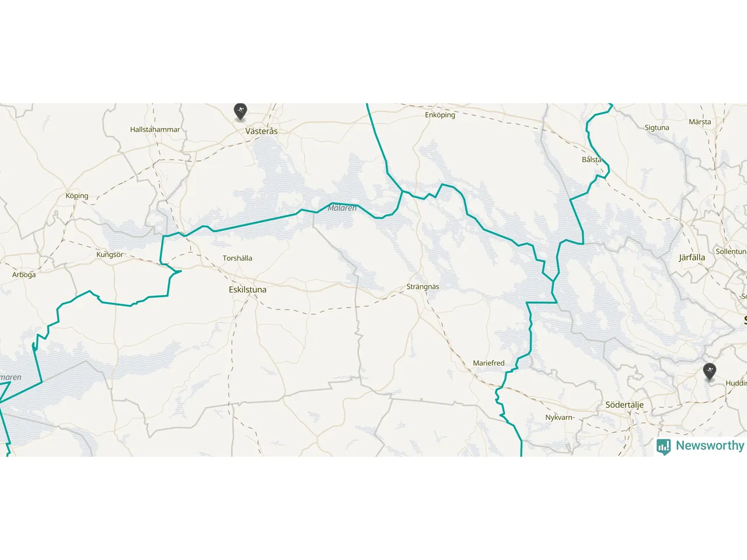Select the Köping town label

pyautogui.click(x=77, y=196)
